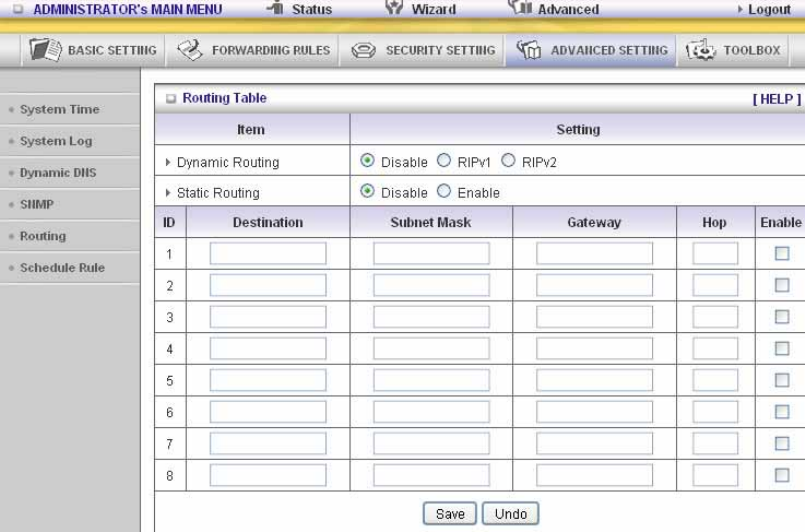805x532 pixels.
Task: Click the Save button
Action: (x=450, y=514)
